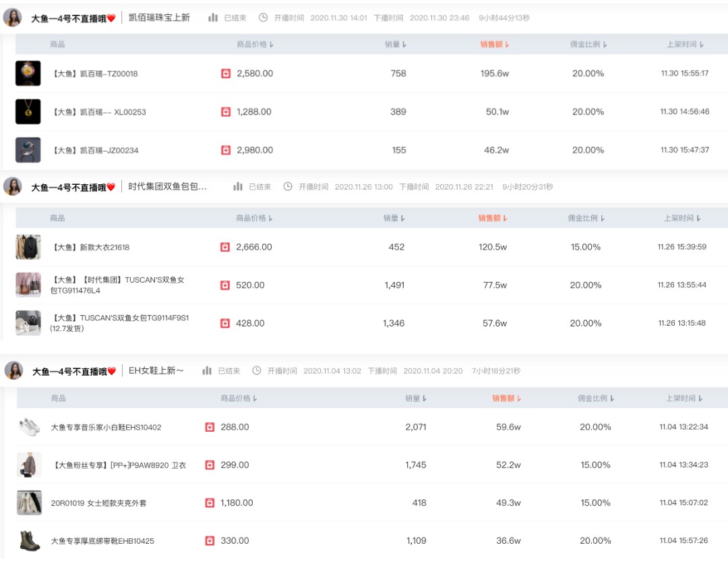Click duration text 9小时44分13秒
The width and height of the screenshot is (728, 568).
click(x=504, y=18)
